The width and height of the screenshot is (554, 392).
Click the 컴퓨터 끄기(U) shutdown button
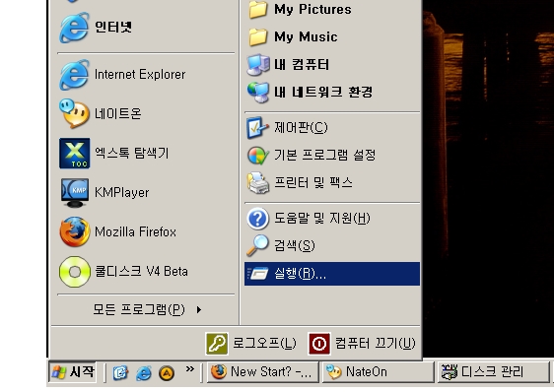pyautogui.click(x=363, y=344)
